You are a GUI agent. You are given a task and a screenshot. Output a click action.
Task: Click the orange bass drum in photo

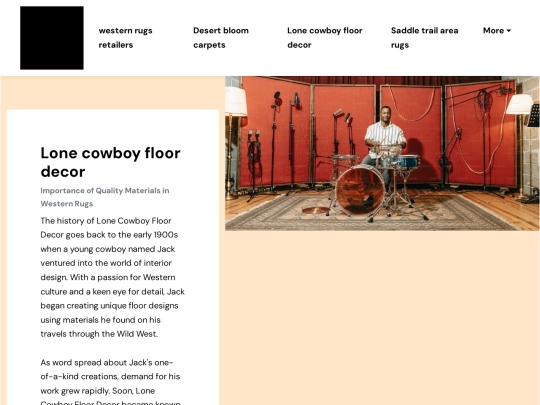tap(360, 190)
